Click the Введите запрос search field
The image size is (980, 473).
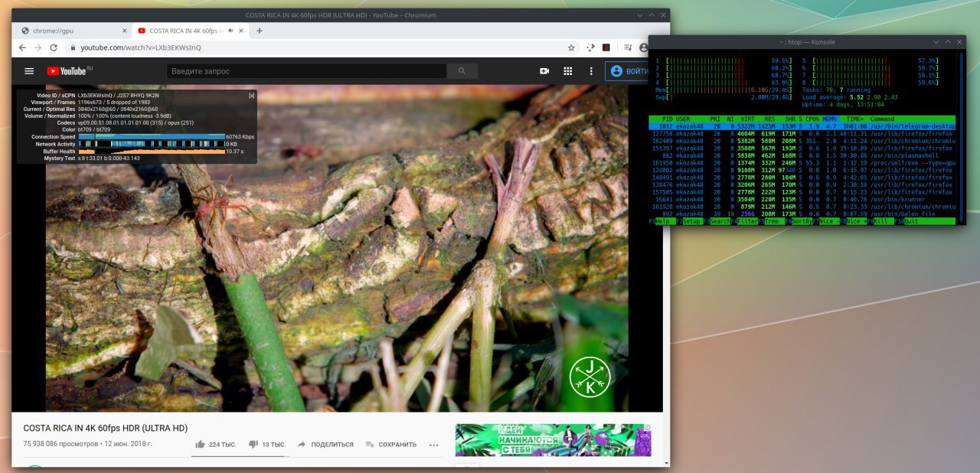click(307, 70)
